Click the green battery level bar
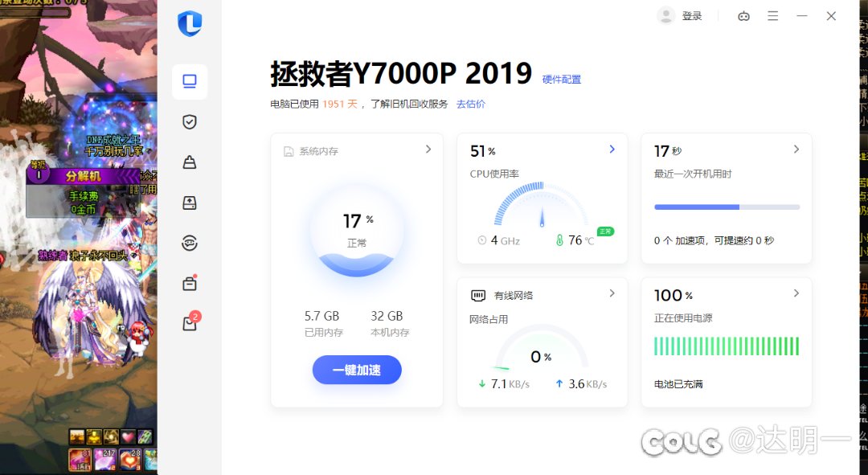The width and height of the screenshot is (868, 475). 727,346
